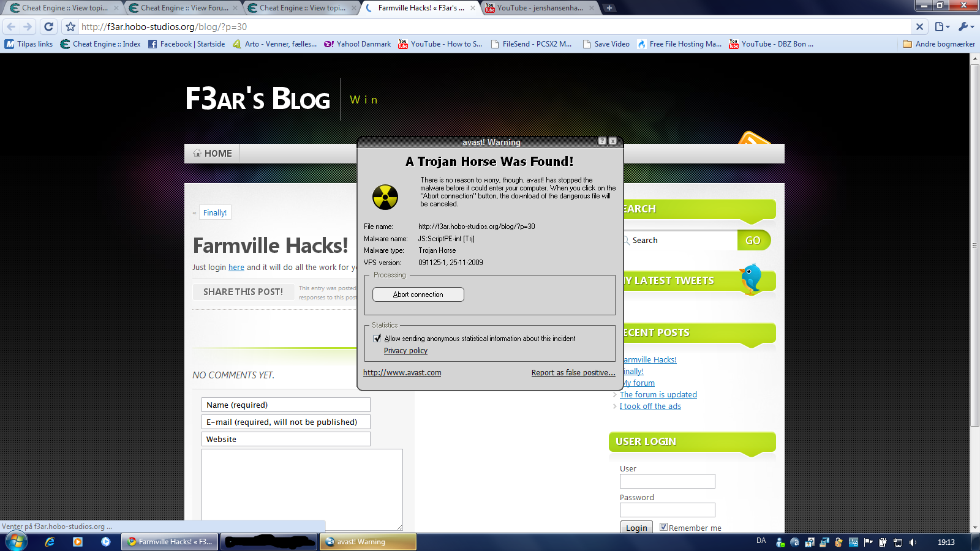980x551 pixels.
Task: Toggle the Remember me checkbox
Action: tap(663, 527)
